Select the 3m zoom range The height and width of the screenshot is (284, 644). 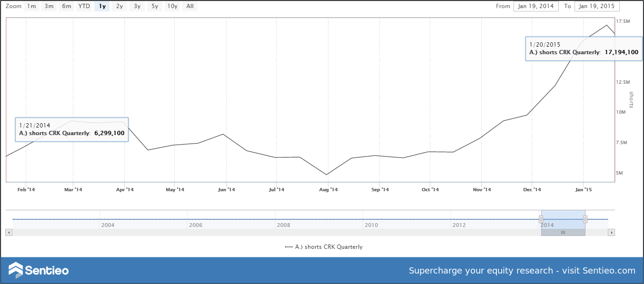pos(49,6)
